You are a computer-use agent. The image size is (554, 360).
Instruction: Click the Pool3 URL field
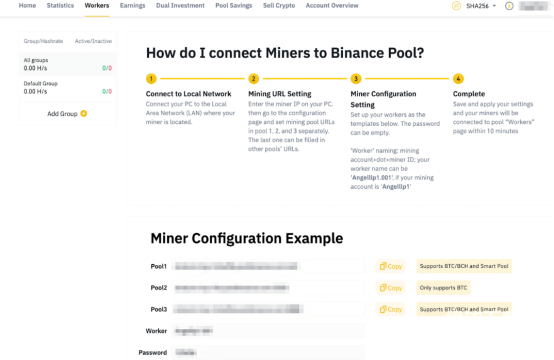pyautogui.click(x=268, y=309)
